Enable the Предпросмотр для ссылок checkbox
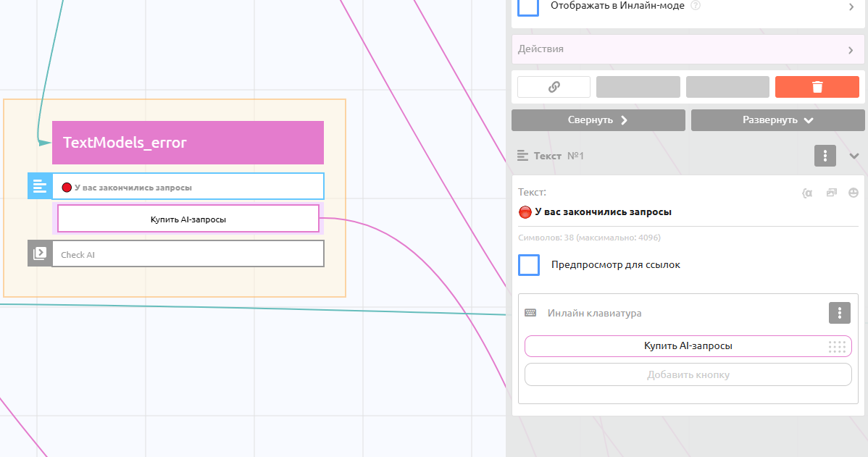 [x=529, y=265]
